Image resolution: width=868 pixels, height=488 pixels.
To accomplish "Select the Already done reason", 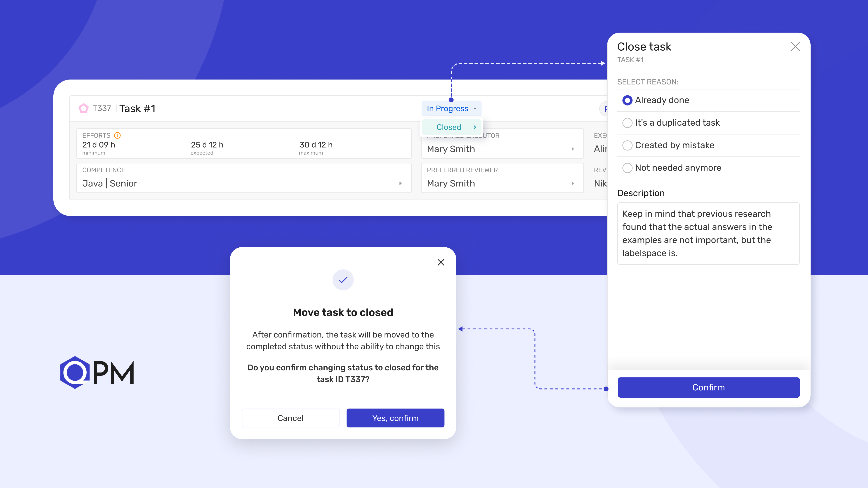I will click(627, 100).
